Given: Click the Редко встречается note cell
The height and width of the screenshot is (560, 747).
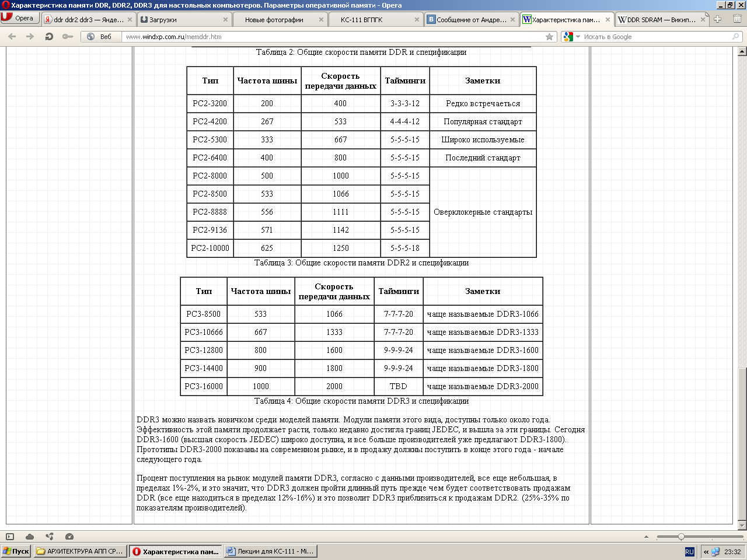Looking at the screenshot, I should (483, 103).
